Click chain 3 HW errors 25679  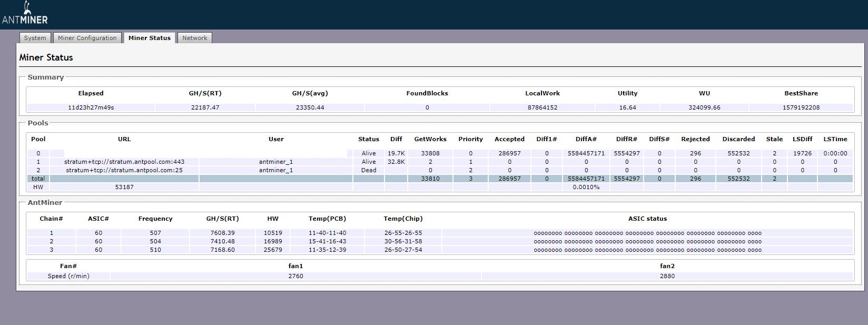pyautogui.click(x=273, y=250)
